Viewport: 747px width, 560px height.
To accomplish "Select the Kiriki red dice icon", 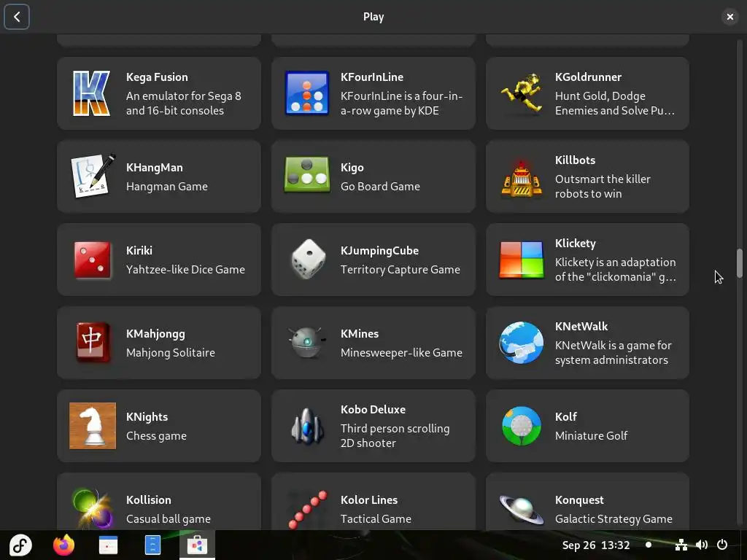I will click(92, 260).
